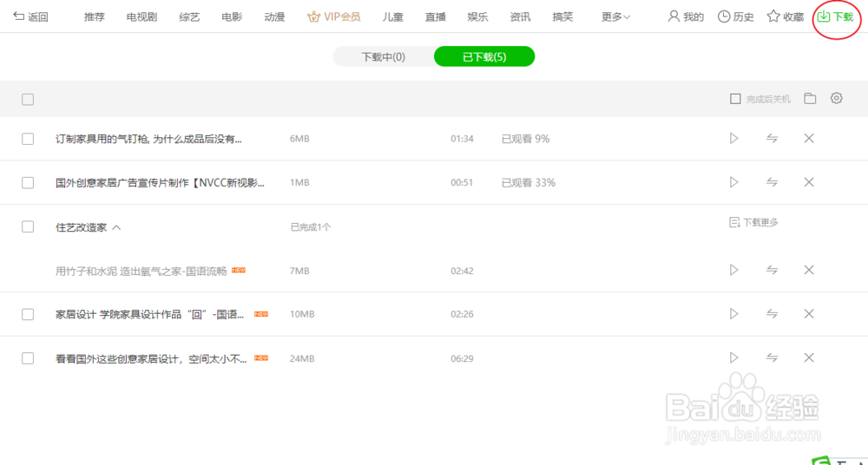Image resolution: width=868 pixels, height=465 pixels.
Task: Switch to 已下载(5) tab
Action: (484, 56)
